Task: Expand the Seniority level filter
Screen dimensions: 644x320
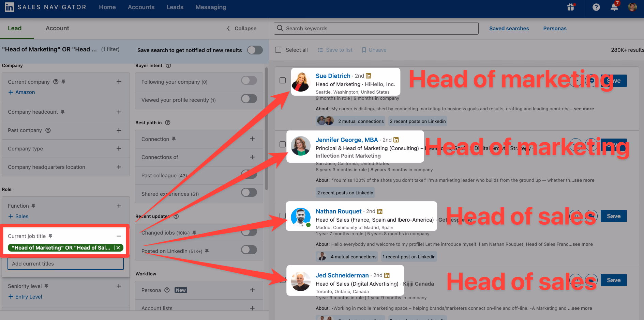Action: 119,286
